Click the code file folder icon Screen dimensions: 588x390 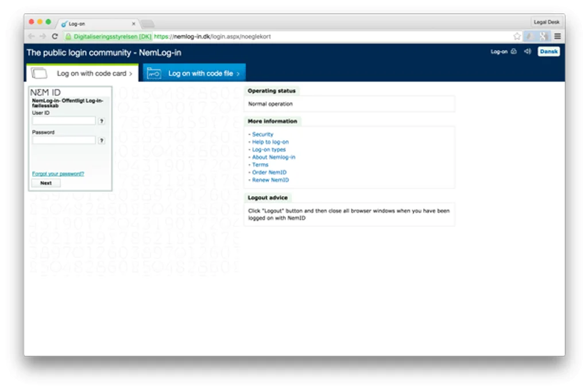154,73
